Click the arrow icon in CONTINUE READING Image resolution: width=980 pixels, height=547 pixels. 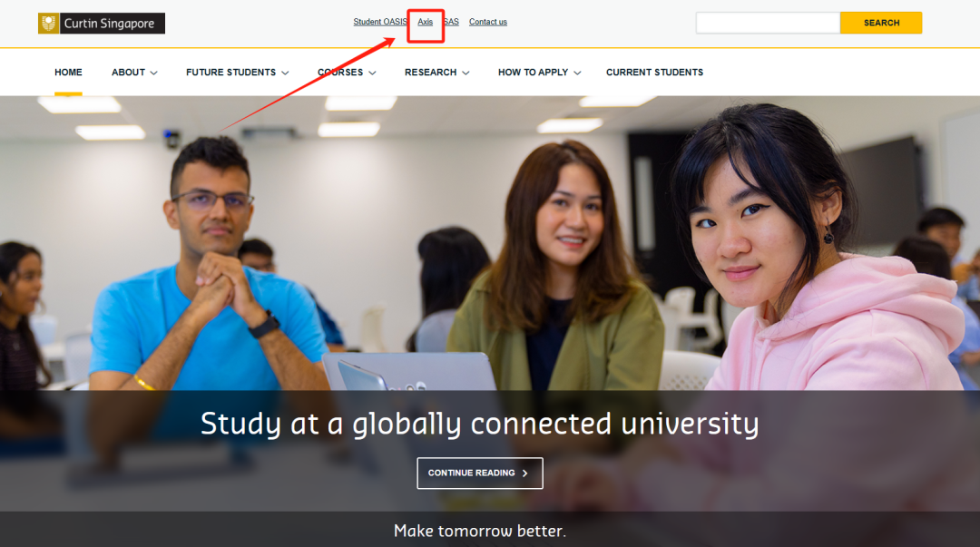(x=525, y=474)
